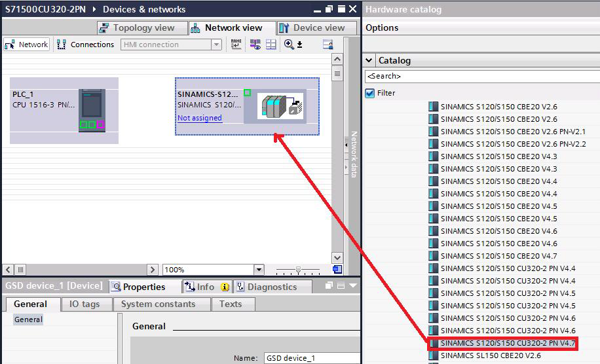This screenshot has width=600, height=364.
Task: Click the zoom selection magnifier icon
Action: point(289,45)
